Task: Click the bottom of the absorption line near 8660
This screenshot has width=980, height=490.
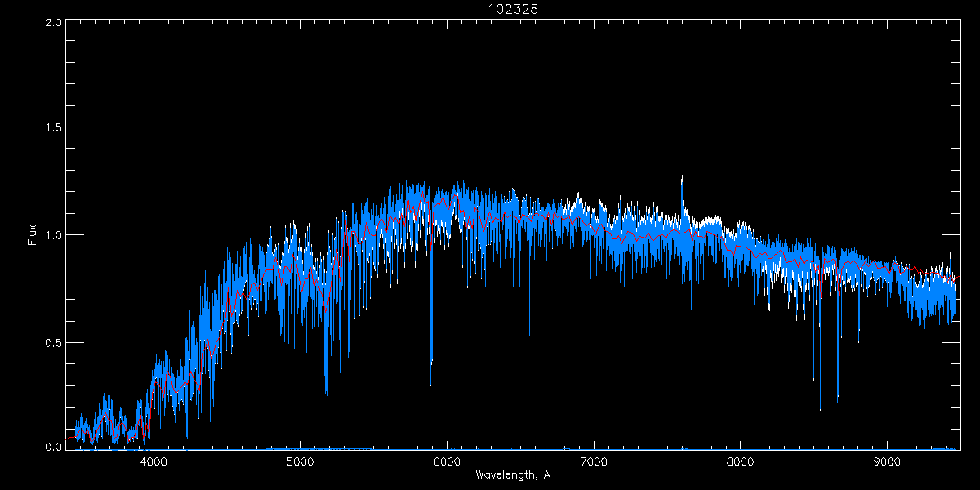Action: pos(837,402)
